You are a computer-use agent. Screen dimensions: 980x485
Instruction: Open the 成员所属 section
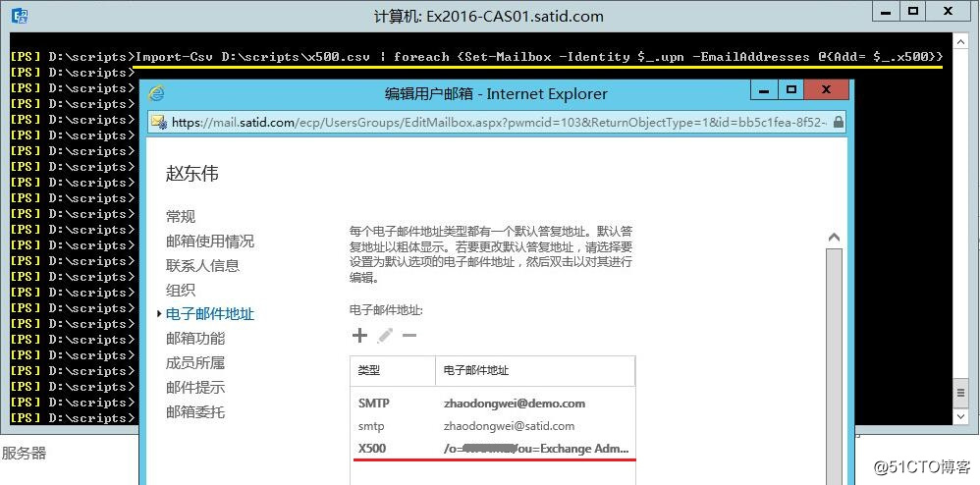(x=195, y=363)
